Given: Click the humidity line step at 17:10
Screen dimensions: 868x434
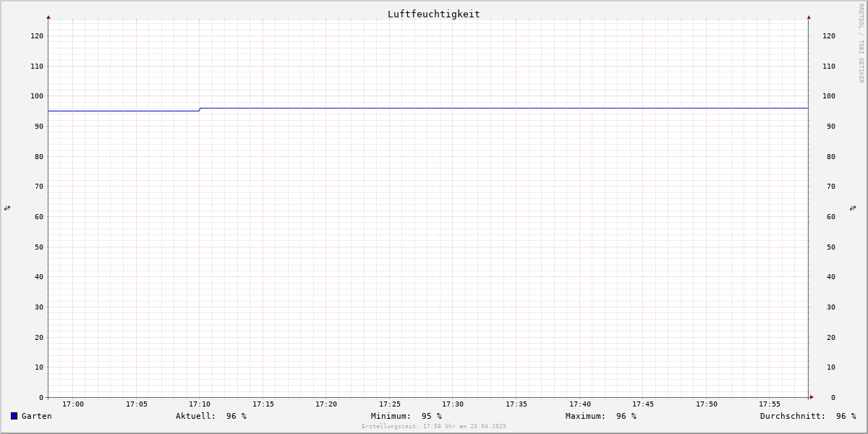Looking at the screenshot, I should pos(200,109).
